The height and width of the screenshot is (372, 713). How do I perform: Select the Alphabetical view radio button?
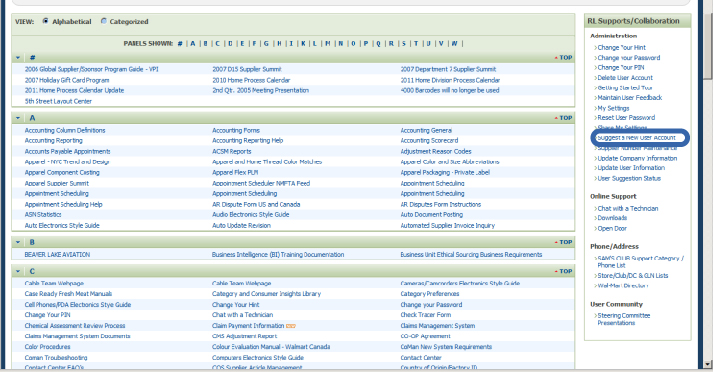pos(45,21)
